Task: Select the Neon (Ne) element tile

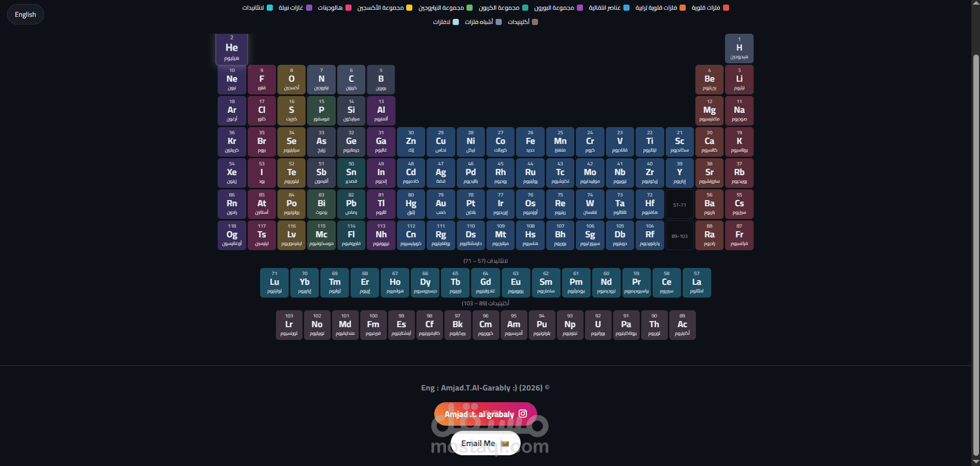Action: click(x=232, y=80)
